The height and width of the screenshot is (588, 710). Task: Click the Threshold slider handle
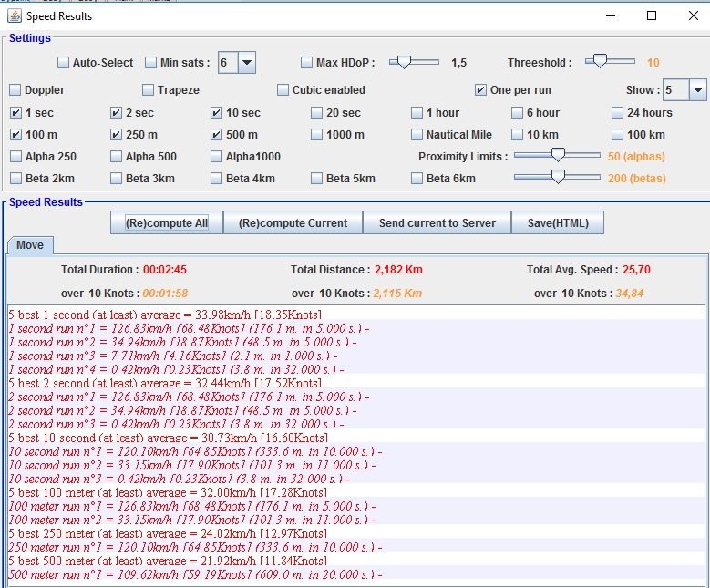[600, 61]
